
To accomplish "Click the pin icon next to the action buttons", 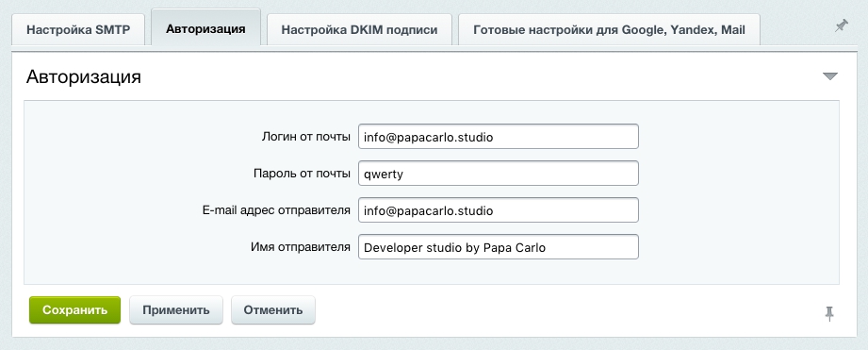I will (x=829, y=313).
